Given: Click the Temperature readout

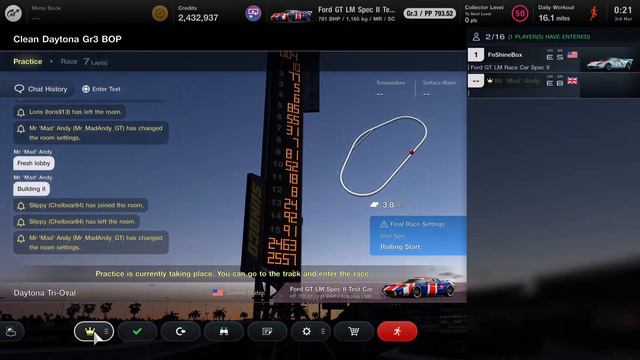Looking at the screenshot, I should tap(391, 89).
